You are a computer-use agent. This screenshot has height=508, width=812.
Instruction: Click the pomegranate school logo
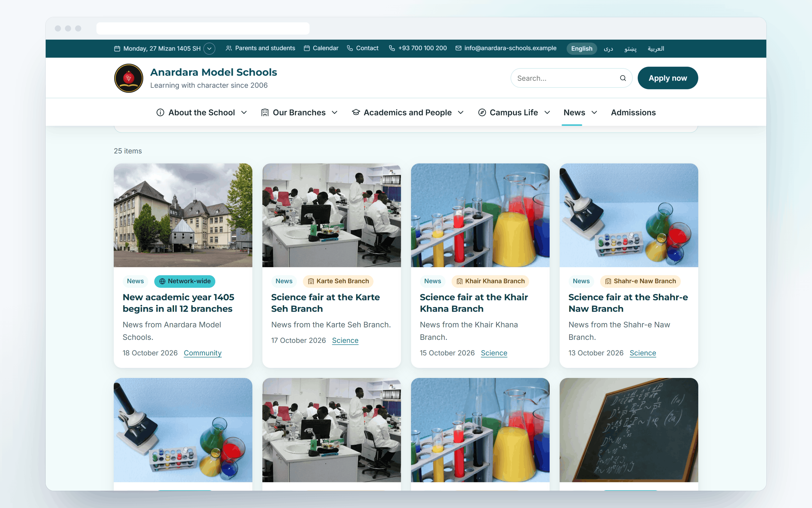pos(128,78)
